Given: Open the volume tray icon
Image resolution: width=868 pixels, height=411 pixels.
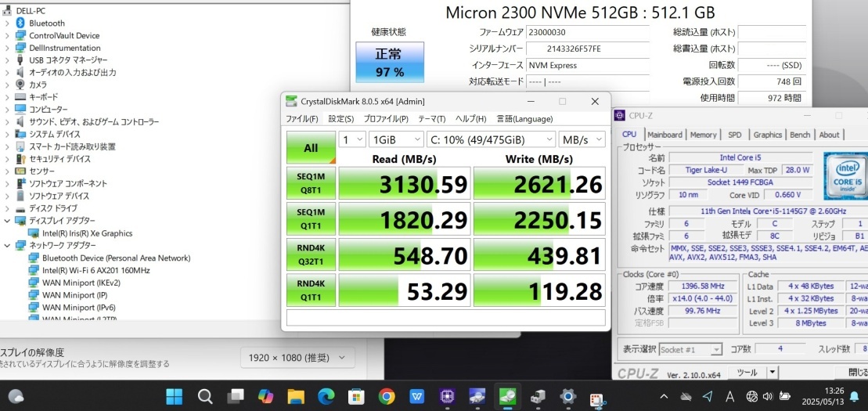Looking at the screenshot, I should click(767, 396).
